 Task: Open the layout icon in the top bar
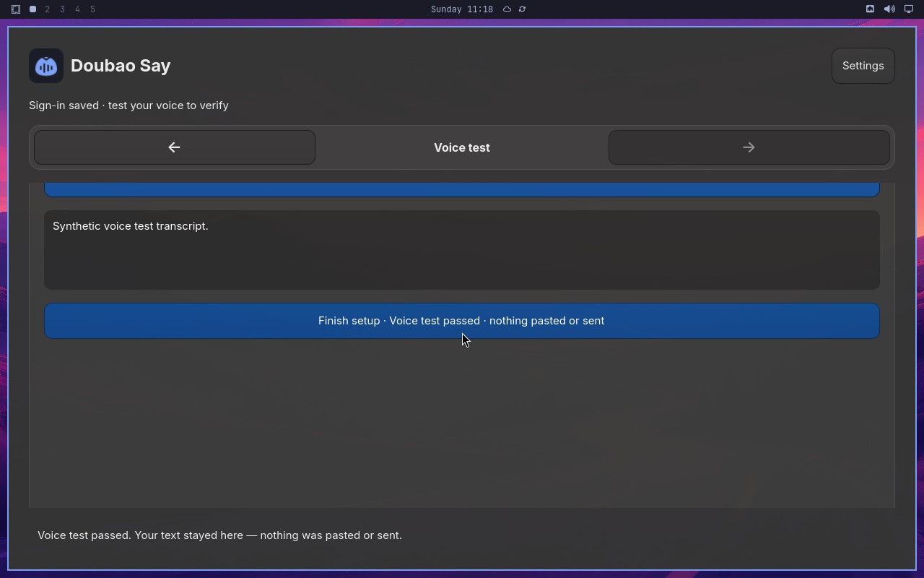coord(15,9)
